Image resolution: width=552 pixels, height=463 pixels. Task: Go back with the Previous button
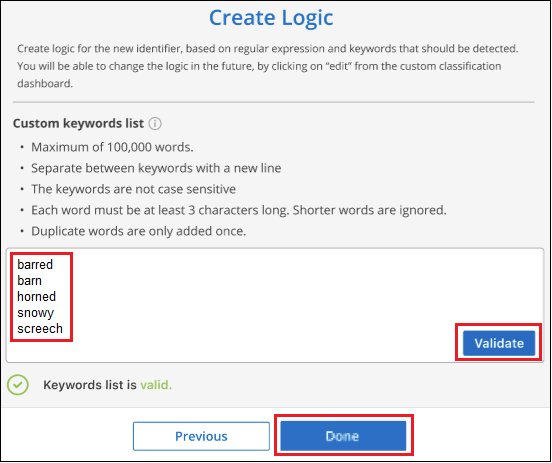(201, 436)
